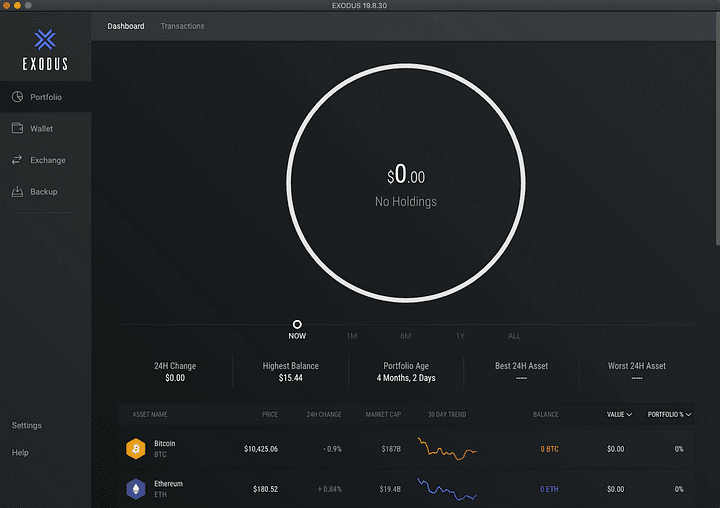Select the NOW timeline marker
Image resolution: width=720 pixels, height=508 pixels.
tap(297, 336)
